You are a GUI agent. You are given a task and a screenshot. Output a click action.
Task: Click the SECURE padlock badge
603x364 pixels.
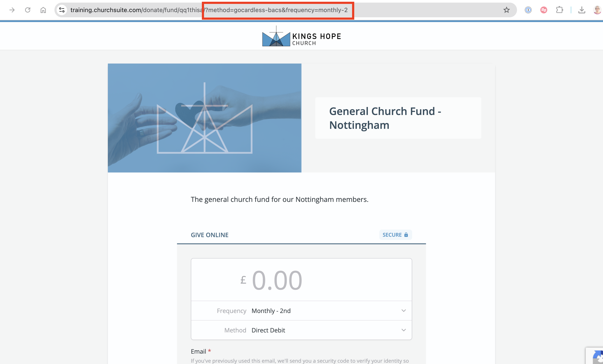tap(396, 235)
